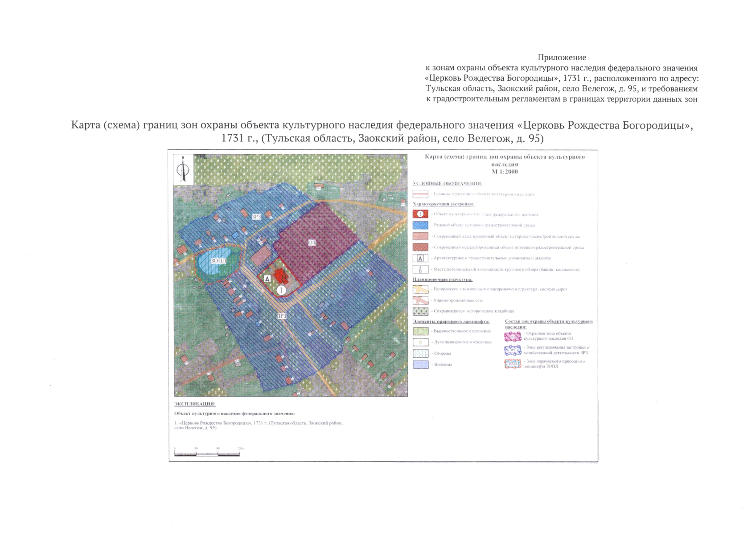Click the scale bar below the explication
The height and width of the screenshot is (535, 756).
click(207, 454)
